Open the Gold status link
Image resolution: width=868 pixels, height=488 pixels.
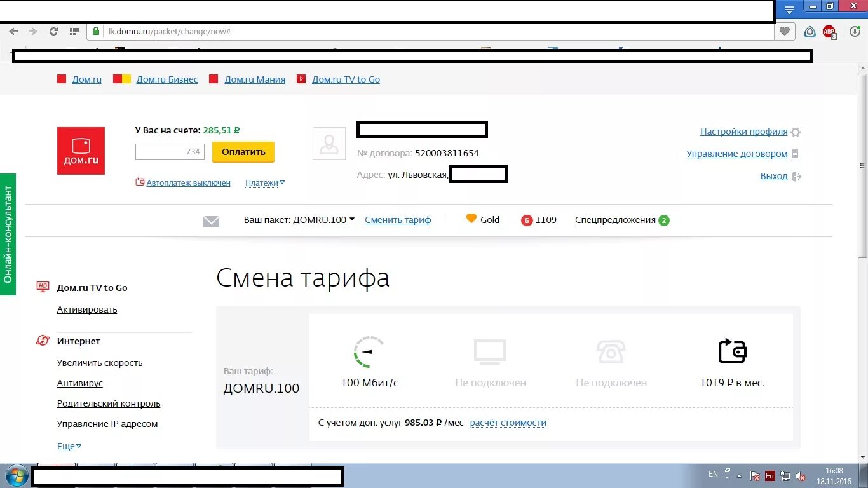(490, 220)
